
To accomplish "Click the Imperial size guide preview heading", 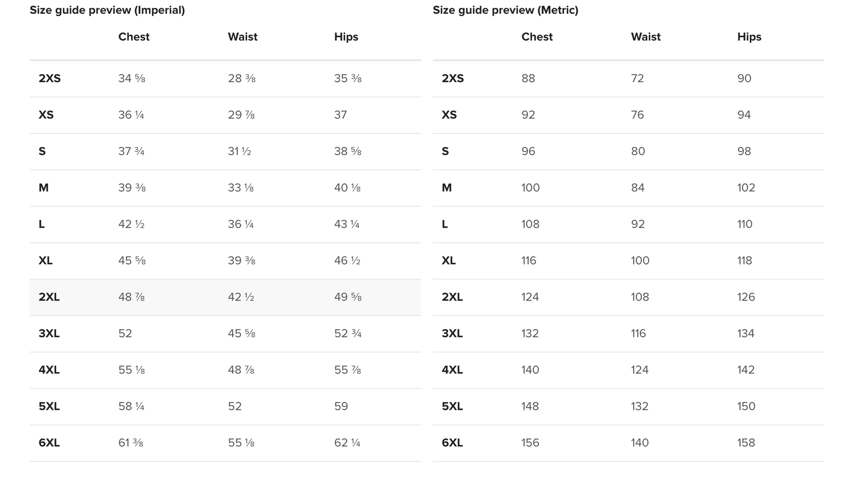I will (107, 10).
